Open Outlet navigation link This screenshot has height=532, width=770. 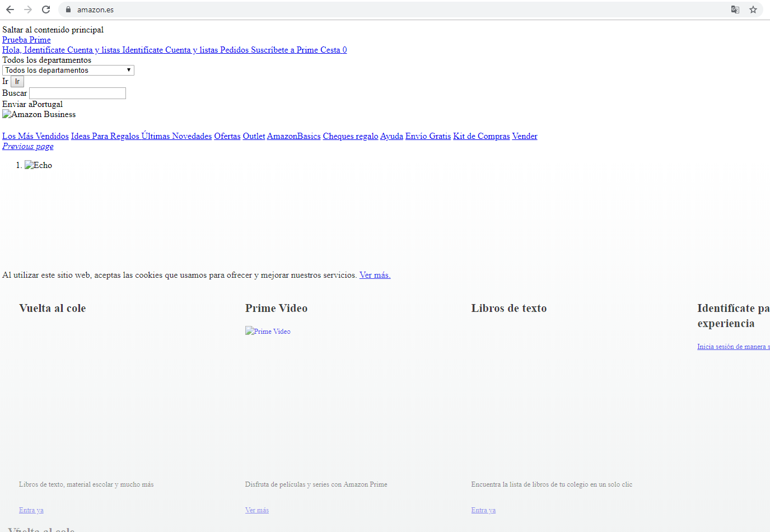coord(254,136)
